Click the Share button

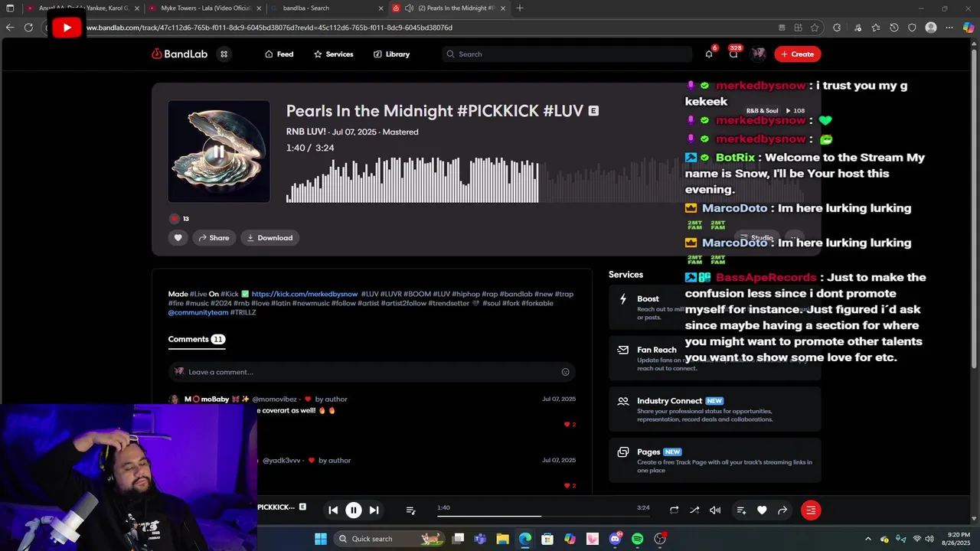click(214, 238)
